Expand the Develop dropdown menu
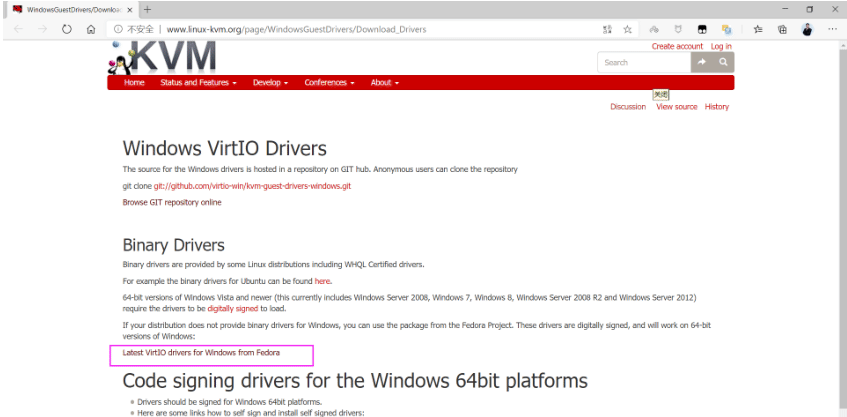 (270, 83)
